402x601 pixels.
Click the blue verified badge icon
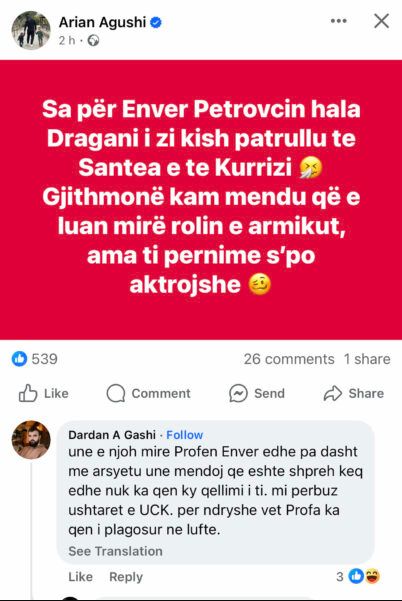click(x=156, y=23)
